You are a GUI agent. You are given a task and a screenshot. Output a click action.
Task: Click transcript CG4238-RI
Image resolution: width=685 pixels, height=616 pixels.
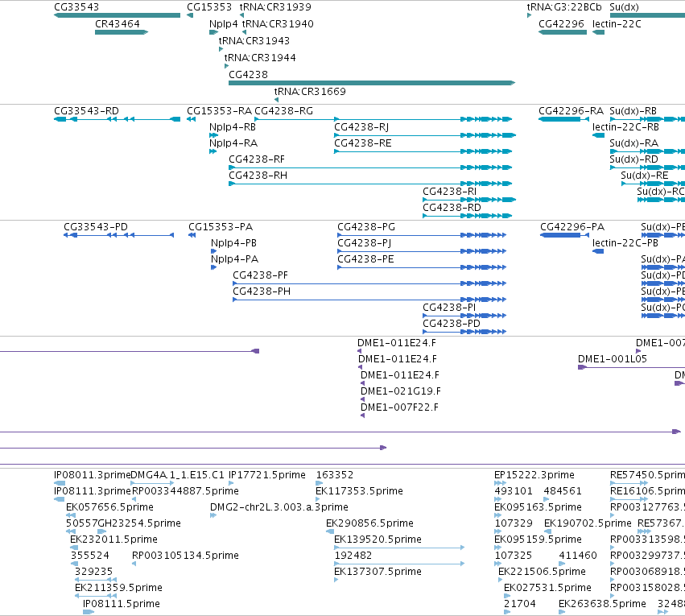click(469, 200)
